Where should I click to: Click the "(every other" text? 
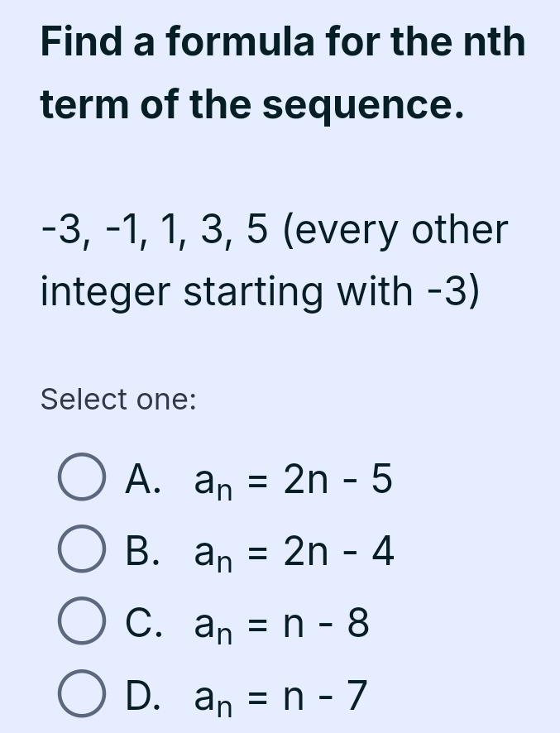point(395,230)
